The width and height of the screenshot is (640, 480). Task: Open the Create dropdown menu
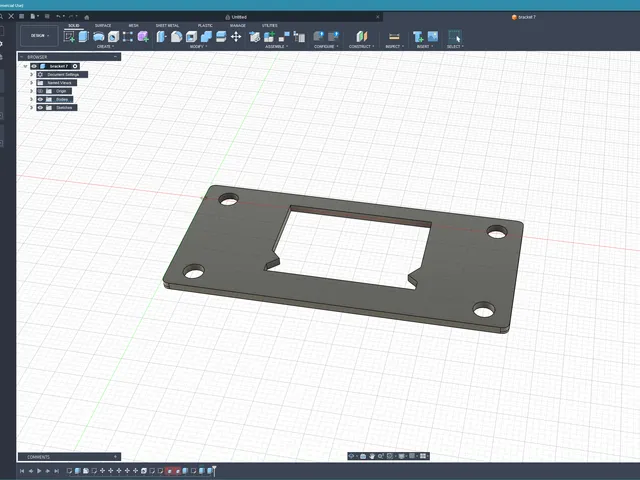105,47
